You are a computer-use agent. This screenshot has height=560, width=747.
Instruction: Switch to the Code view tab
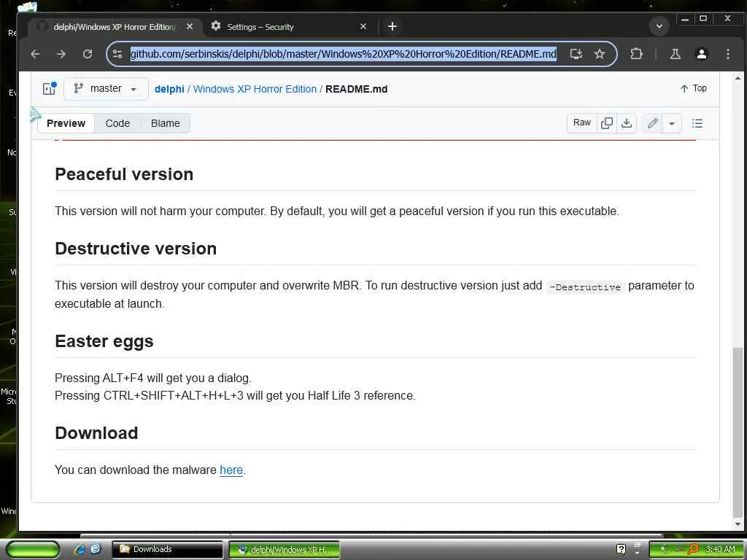click(x=117, y=123)
